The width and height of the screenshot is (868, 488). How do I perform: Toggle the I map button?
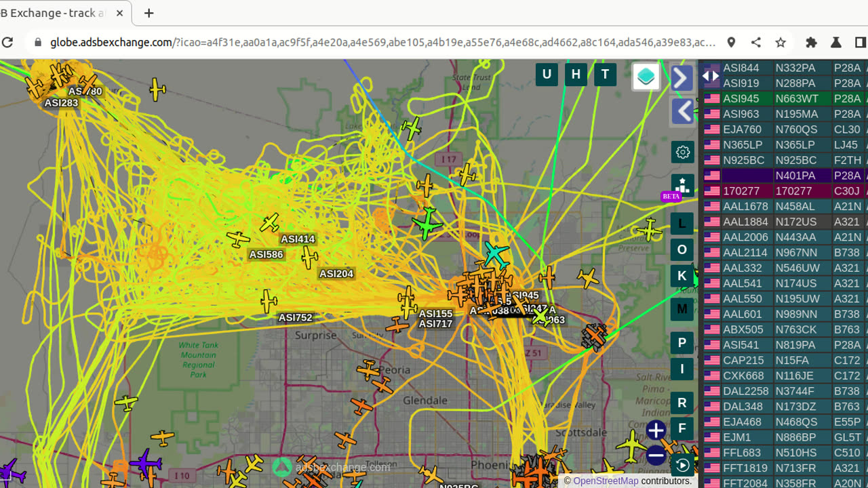coord(682,369)
